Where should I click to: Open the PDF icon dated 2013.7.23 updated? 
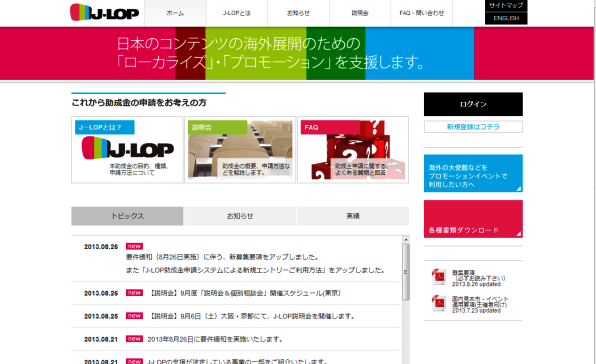[x=439, y=304]
